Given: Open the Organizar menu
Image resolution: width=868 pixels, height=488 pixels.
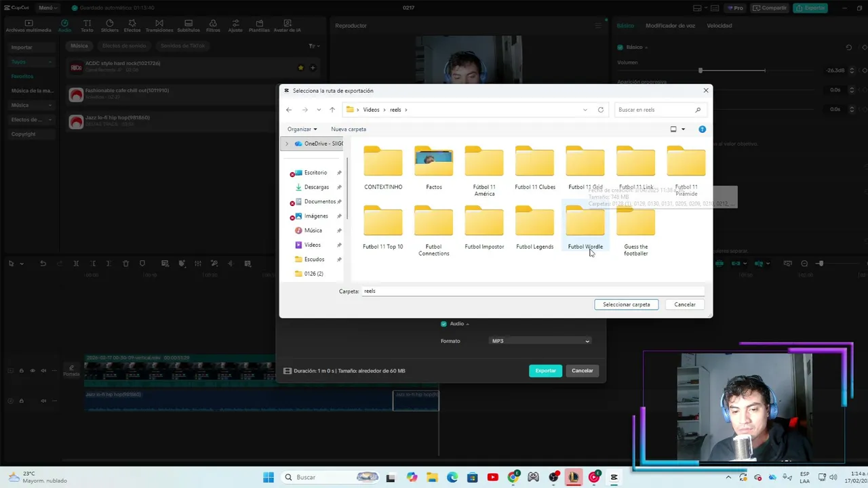Looking at the screenshot, I should 302,129.
